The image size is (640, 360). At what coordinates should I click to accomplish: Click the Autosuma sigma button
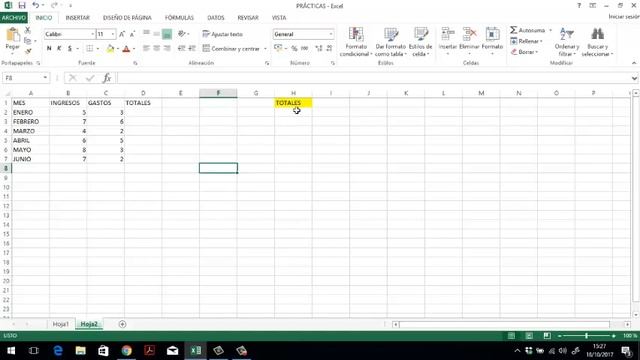coord(527,30)
